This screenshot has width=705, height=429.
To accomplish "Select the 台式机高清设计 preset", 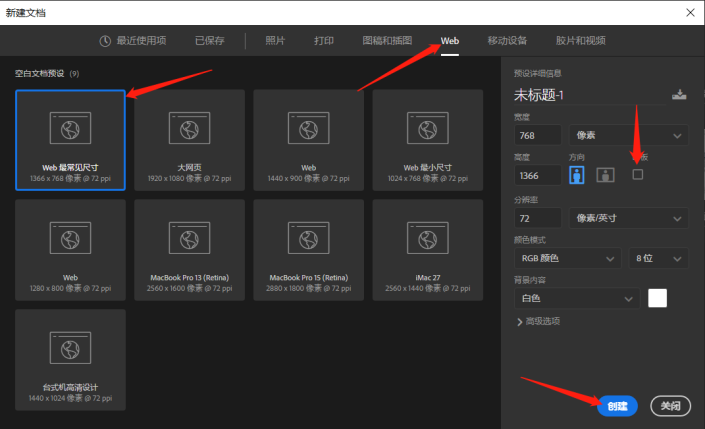I will pyautogui.click(x=70, y=359).
